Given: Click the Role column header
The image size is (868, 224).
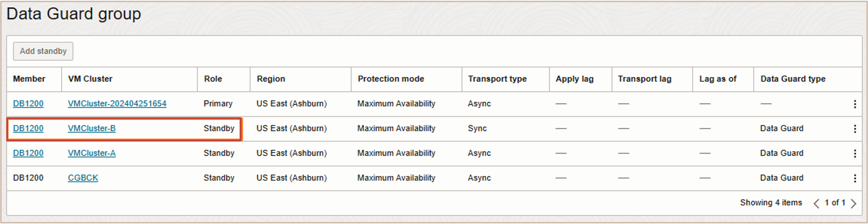Looking at the screenshot, I should point(213,79).
